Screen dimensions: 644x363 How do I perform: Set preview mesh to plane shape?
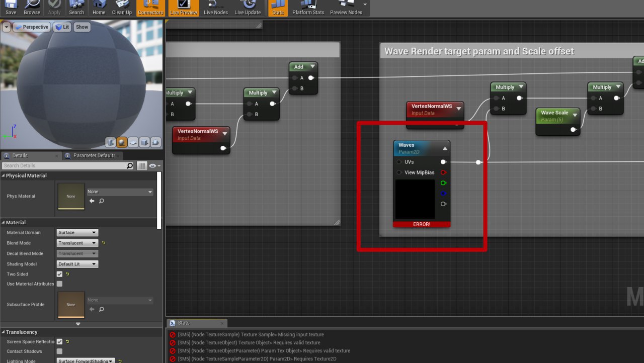pyautogui.click(x=133, y=142)
